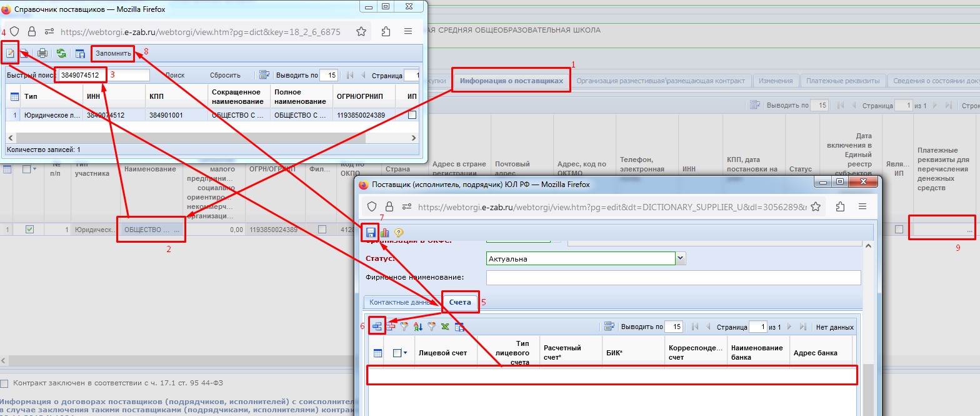The image size is (980, 416).
Task: Click the Расчетный счет* column header
Action: [x=571, y=352]
